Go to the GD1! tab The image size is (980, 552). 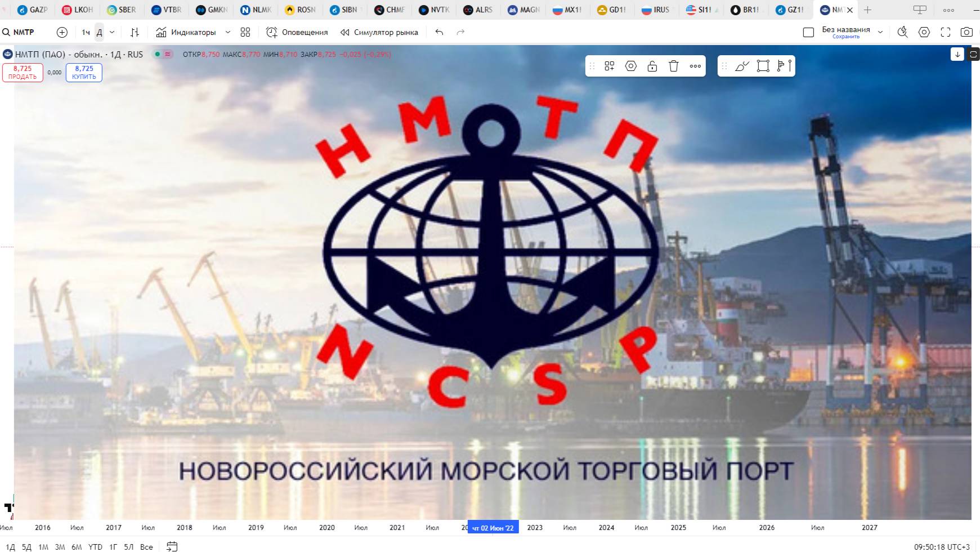(x=612, y=10)
